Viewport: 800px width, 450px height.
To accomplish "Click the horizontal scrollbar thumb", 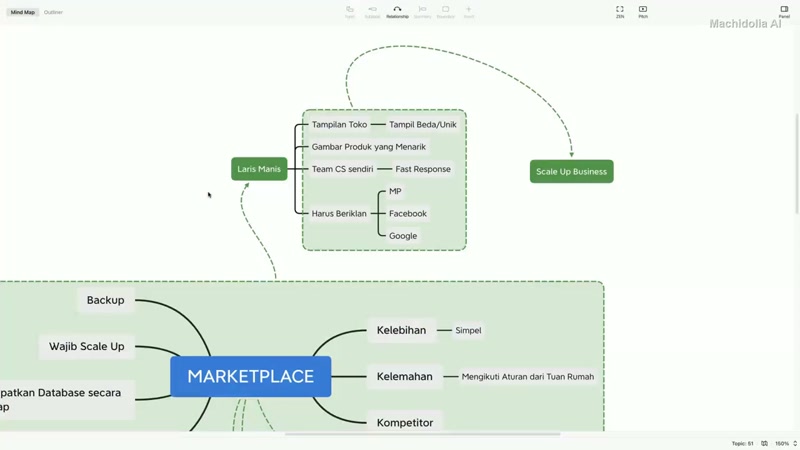I will pos(422,434).
